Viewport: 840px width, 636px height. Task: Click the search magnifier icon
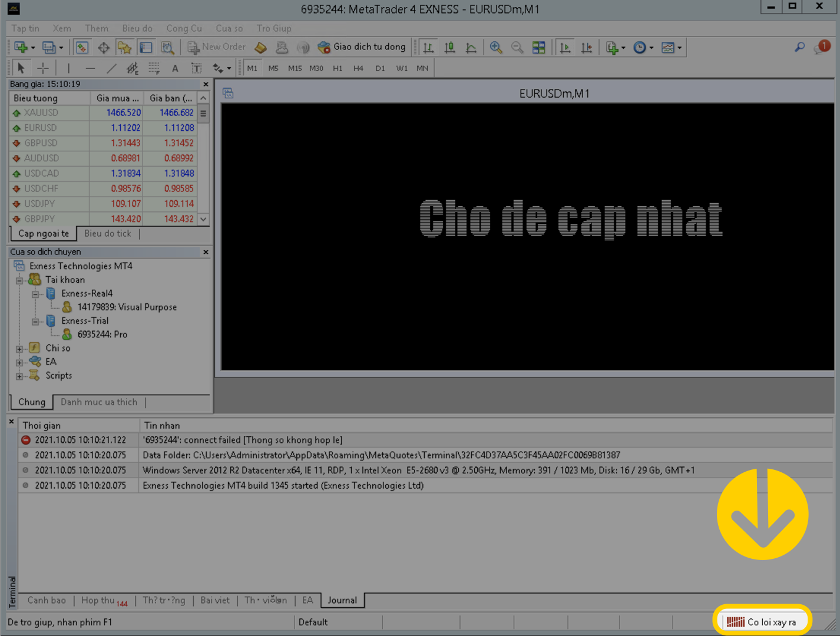click(799, 47)
